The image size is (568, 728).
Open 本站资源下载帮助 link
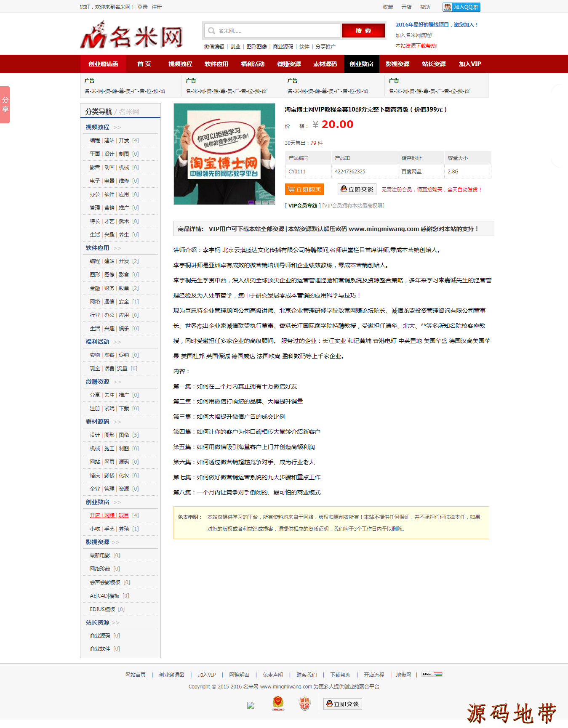pos(416,46)
